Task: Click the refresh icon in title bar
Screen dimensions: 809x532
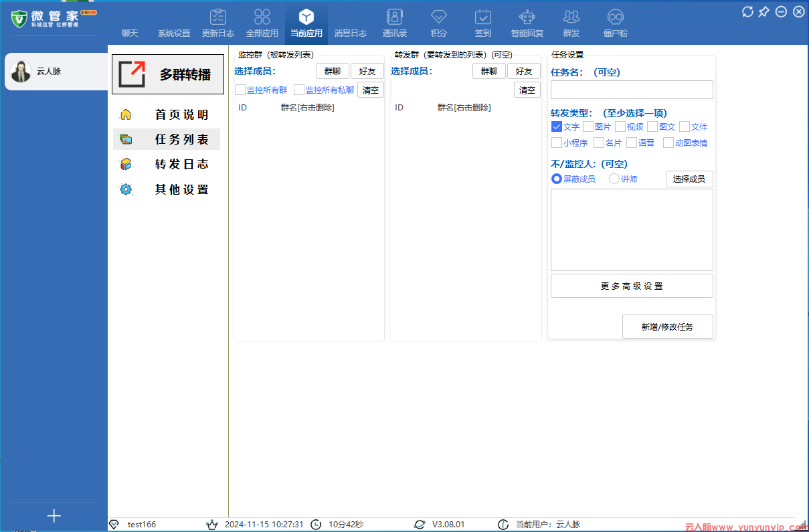Action: (747, 11)
